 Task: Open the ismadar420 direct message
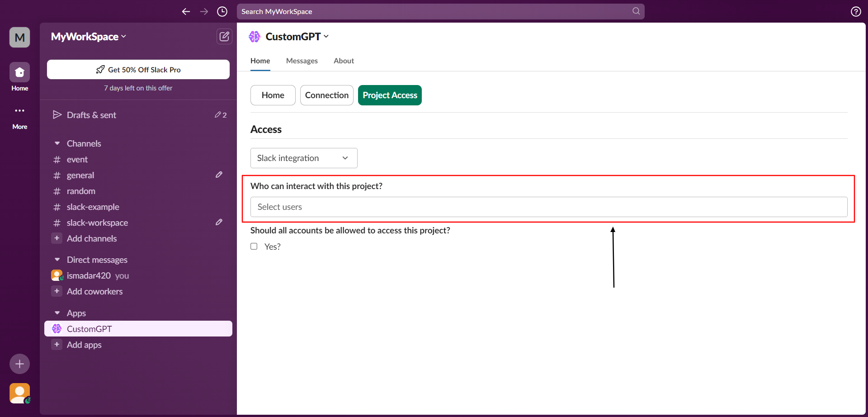coord(138,275)
